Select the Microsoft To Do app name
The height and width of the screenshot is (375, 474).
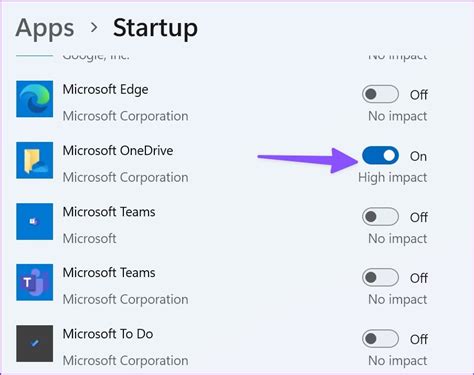tap(108, 334)
